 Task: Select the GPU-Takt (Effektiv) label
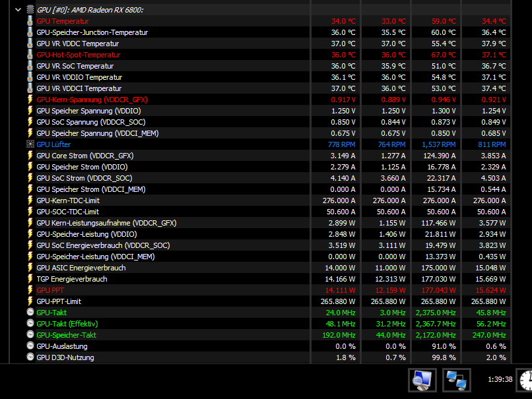tap(67, 324)
